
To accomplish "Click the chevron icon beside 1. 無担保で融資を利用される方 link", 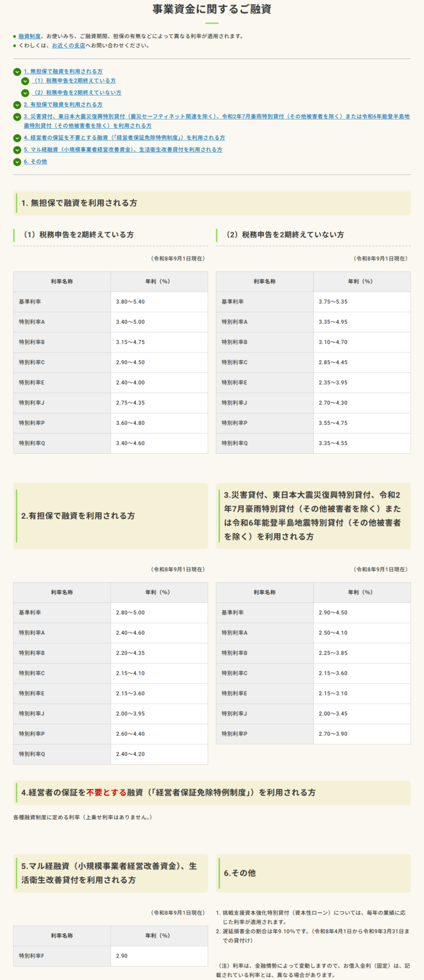I will 17,72.
